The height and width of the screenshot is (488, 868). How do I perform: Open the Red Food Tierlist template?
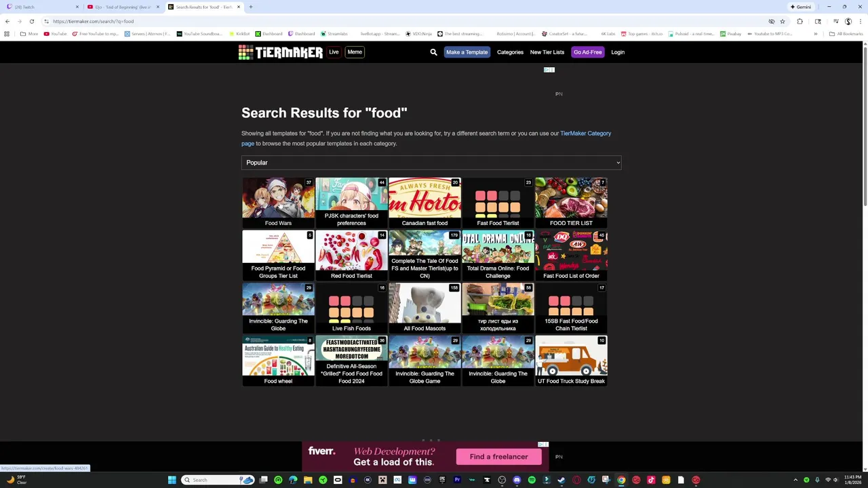[x=351, y=256]
